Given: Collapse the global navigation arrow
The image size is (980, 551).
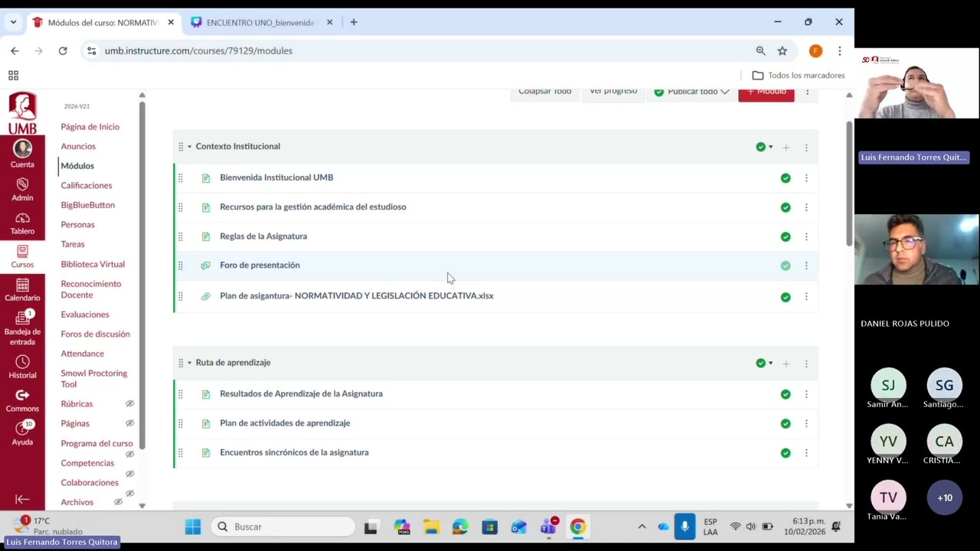Looking at the screenshot, I should pos(22,499).
